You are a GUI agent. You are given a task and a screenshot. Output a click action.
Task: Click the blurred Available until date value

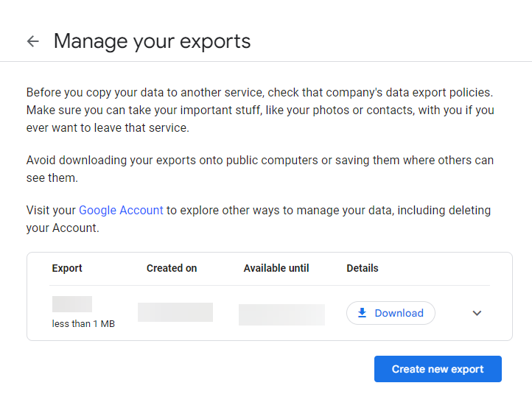point(281,314)
